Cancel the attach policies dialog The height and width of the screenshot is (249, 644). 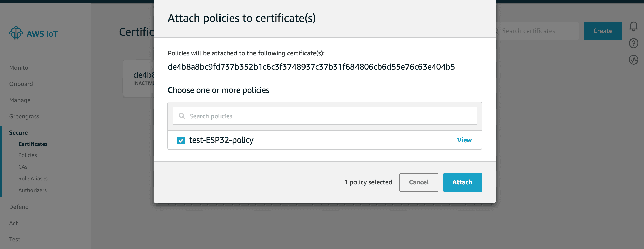coord(418,182)
